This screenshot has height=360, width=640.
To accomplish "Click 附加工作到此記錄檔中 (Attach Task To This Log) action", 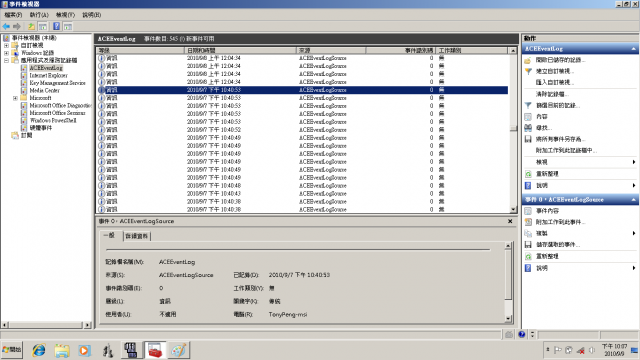I will click(566, 151).
